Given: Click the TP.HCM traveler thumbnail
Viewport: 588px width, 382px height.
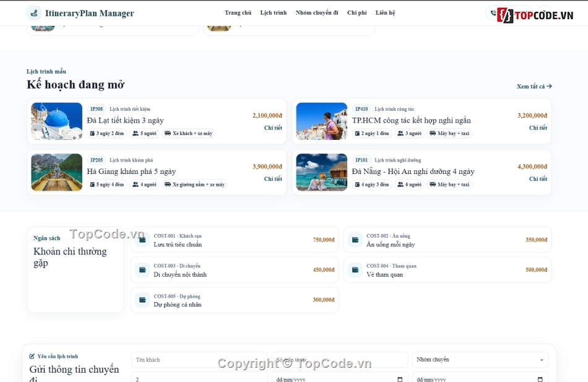Looking at the screenshot, I should click(322, 121).
